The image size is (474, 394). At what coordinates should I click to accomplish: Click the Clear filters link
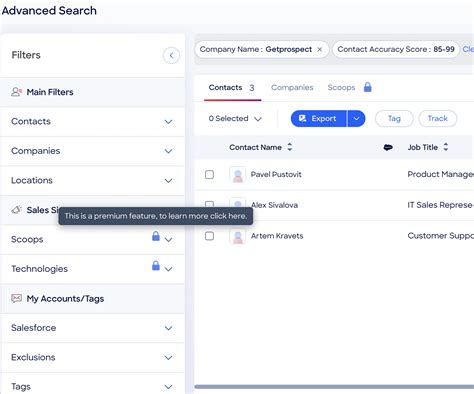tap(468, 49)
